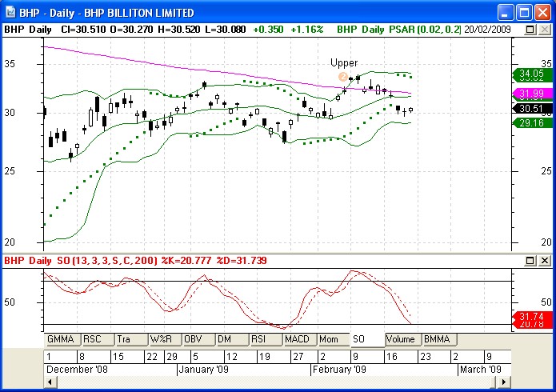Close the SO indicator pane
The width and height of the screenshot is (556, 392).
545,261
